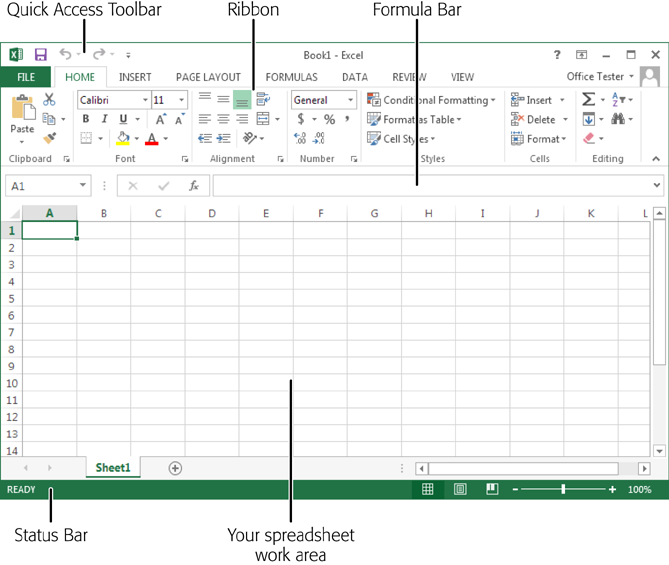Open the INSERT ribbon tab

135,77
